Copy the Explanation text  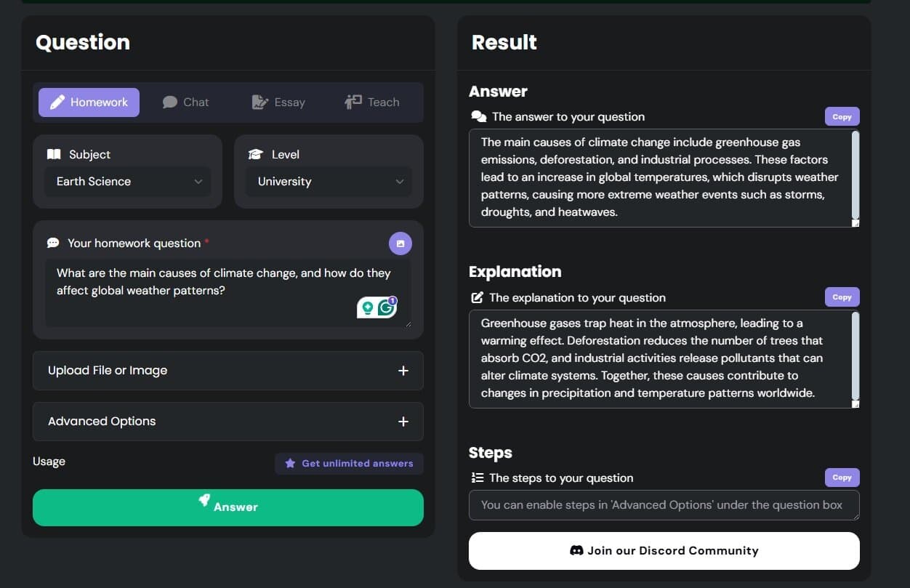click(x=841, y=297)
